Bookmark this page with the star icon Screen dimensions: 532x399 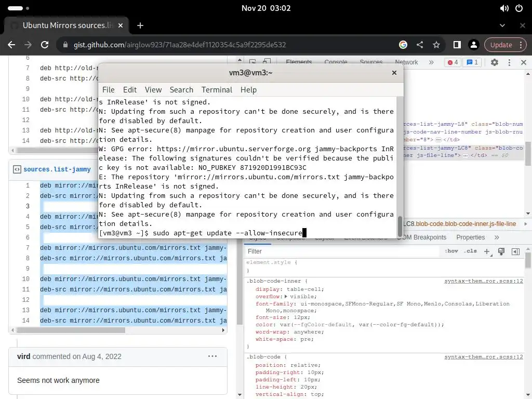(x=436, y=45)
